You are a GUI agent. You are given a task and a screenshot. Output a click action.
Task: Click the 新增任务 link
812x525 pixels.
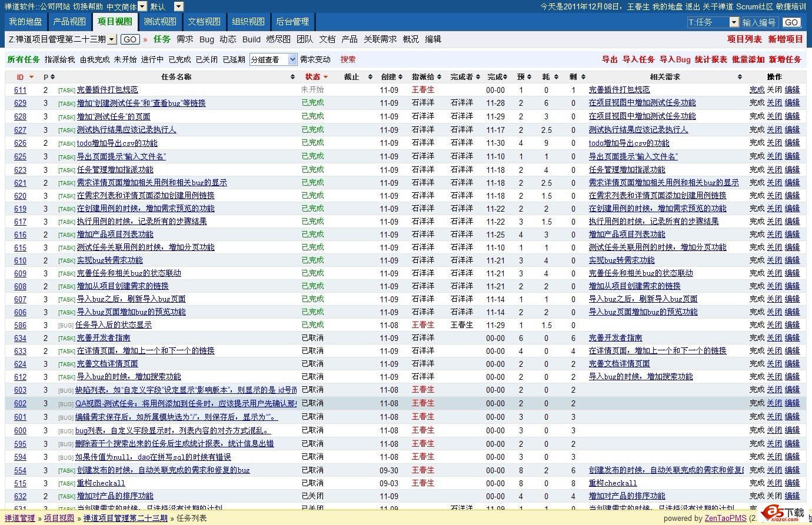pyautogui.click(x=785, y=59)
